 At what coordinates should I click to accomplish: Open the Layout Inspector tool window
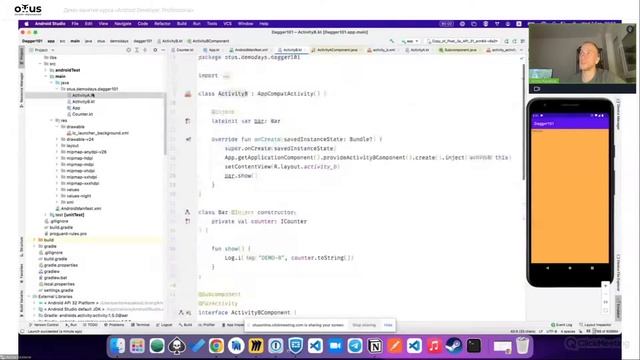coord(596,325)
